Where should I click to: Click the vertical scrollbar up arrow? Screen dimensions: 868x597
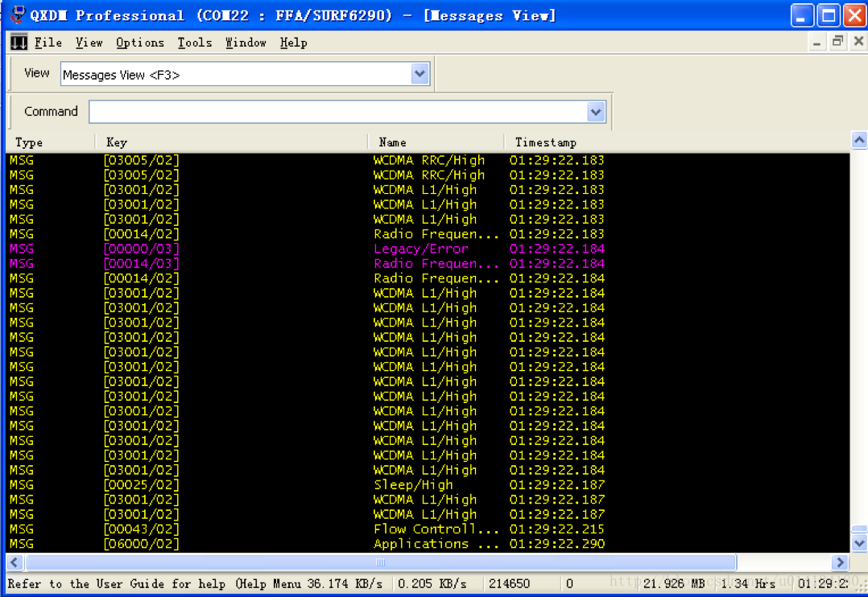click(859, 141)
